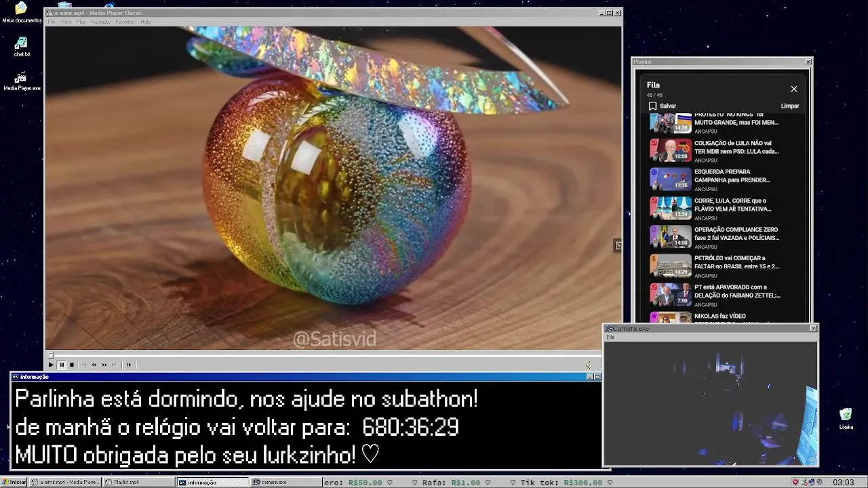Image resolution: width=868 pixels, height=488 pixels.
Task: Fast forward with increase speed button
Action: pos(104,365)
